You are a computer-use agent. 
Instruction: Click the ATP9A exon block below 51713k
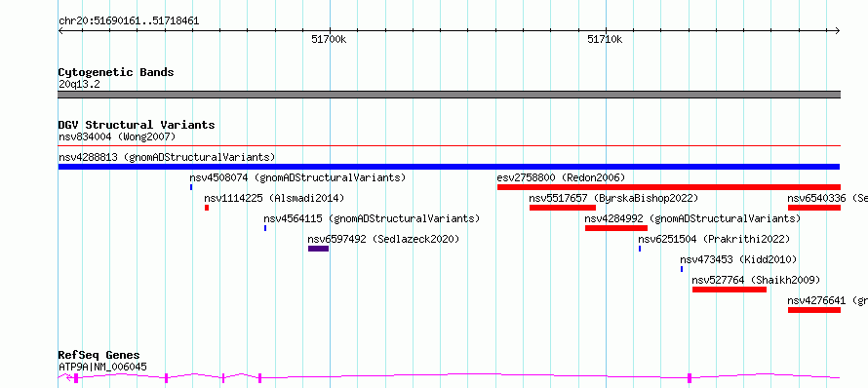pos(690,378)
